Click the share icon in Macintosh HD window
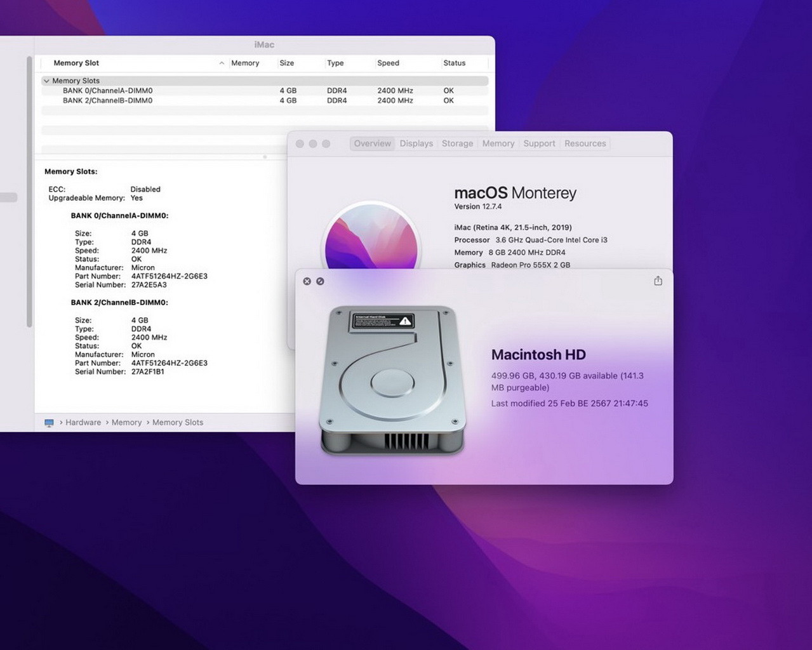This screenshot has width=812, height=650. pyautogui.click(x=658, y=281)
